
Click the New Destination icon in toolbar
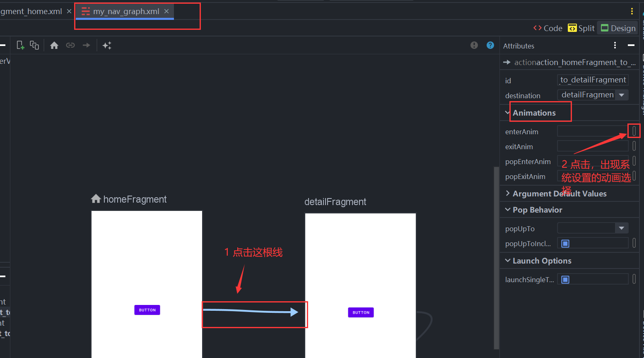click(x=20, y=45)
